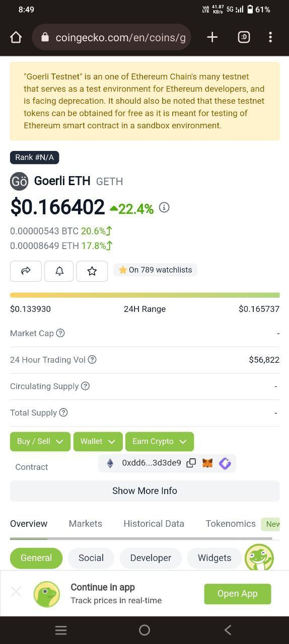Tap the browser home icon

16,37
